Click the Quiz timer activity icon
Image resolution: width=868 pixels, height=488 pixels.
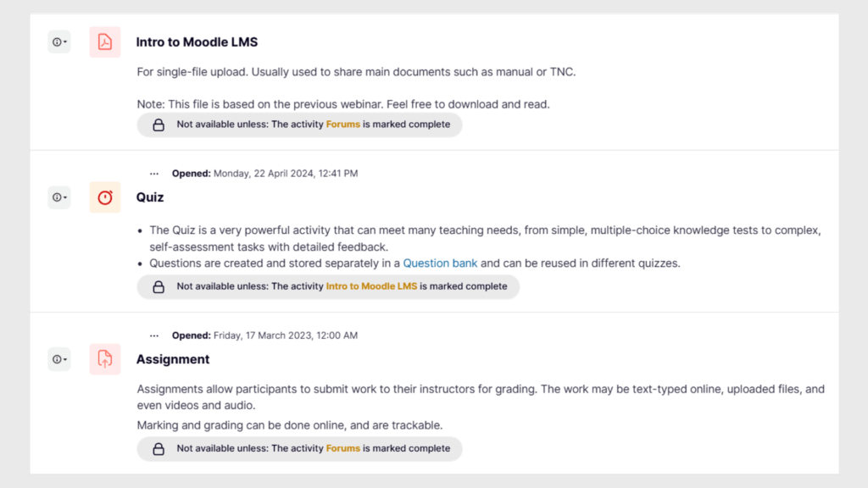click(x=104, y=197)
